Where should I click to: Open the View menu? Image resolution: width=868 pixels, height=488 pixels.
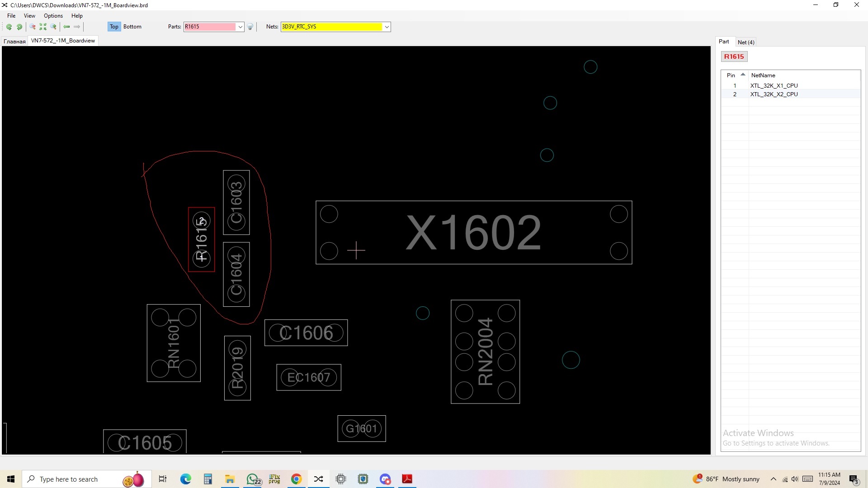click(29, 15)
